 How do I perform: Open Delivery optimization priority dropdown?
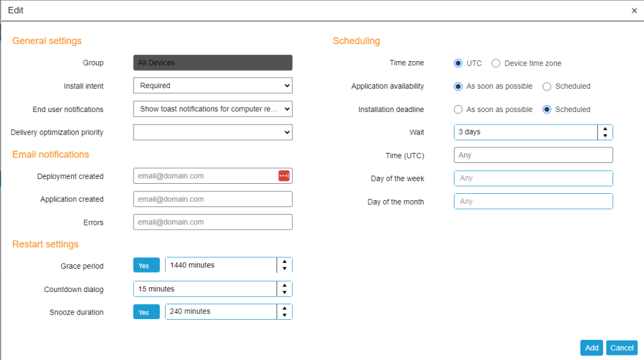[212, 132]
